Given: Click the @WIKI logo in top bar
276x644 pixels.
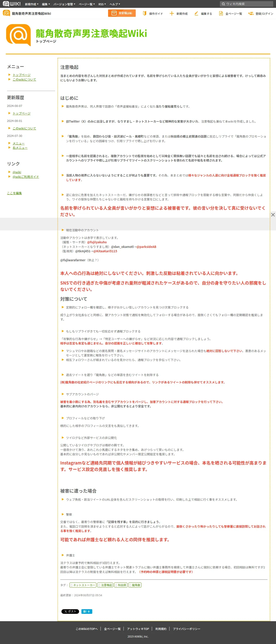Looking at the screenshot, I should coord(12,4).
